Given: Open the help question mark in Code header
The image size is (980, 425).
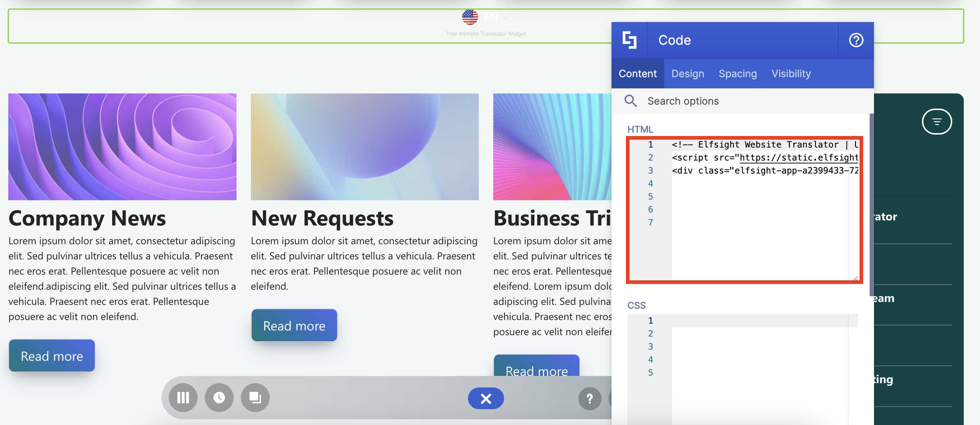Looking at the screenshot, I should (x=856, y=40).
